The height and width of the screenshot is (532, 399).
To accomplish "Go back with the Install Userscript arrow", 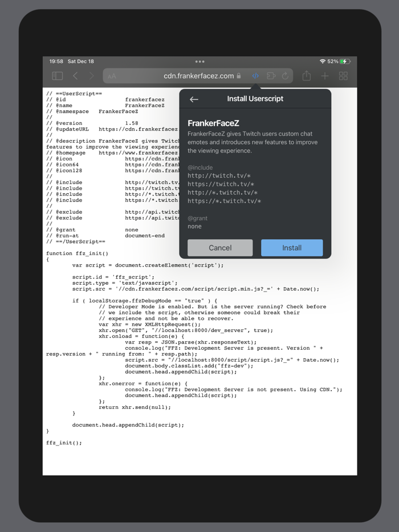I will tap(194, 99).
